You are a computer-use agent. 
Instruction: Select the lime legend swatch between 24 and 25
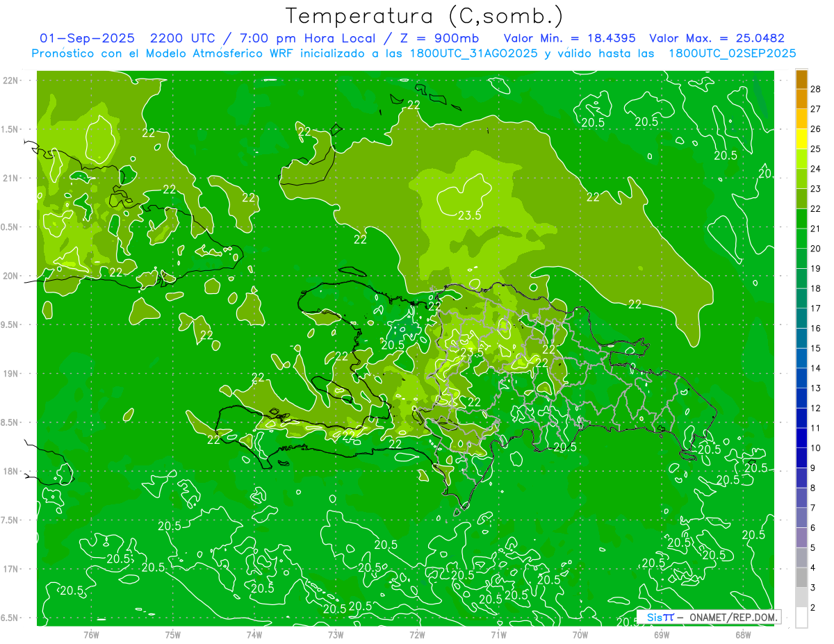(801, 159)
